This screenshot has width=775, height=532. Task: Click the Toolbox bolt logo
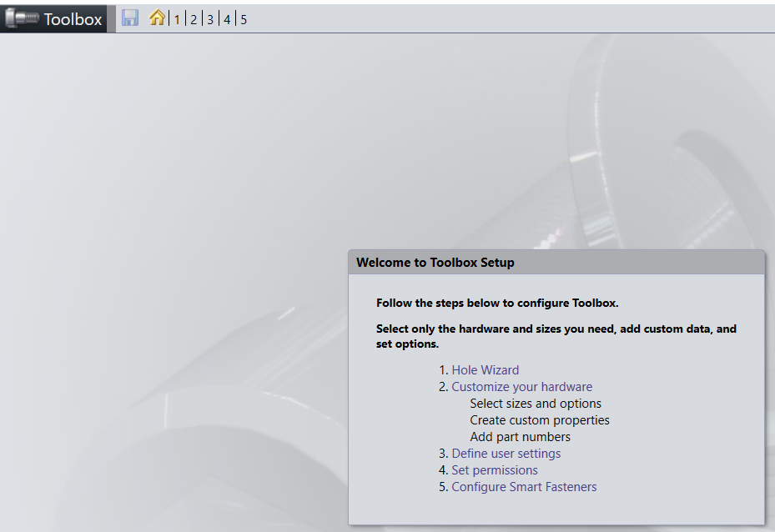click(x=22, y=18)
